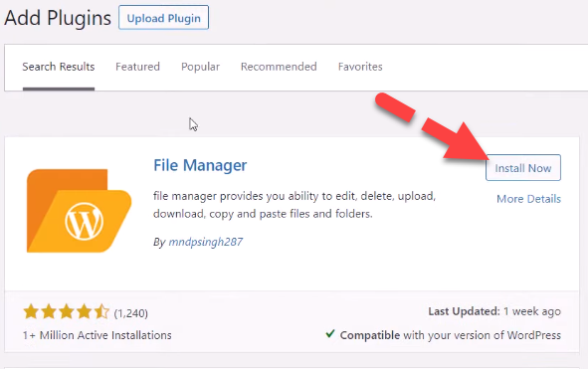The image size is (588, 369).
Task: Click the 1+ Million Active Installations text
Action: click(x=98, y=335)
